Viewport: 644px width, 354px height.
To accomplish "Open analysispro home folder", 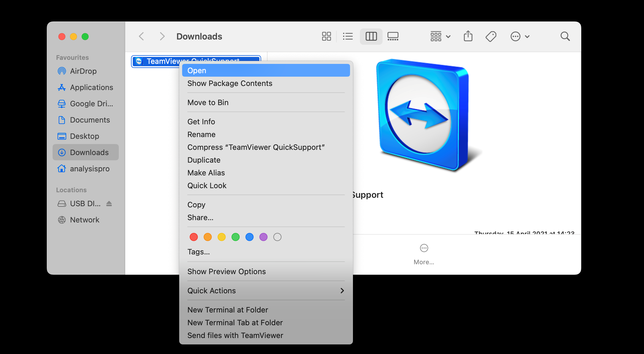I will pyautogui.click(x=86, y=169).
